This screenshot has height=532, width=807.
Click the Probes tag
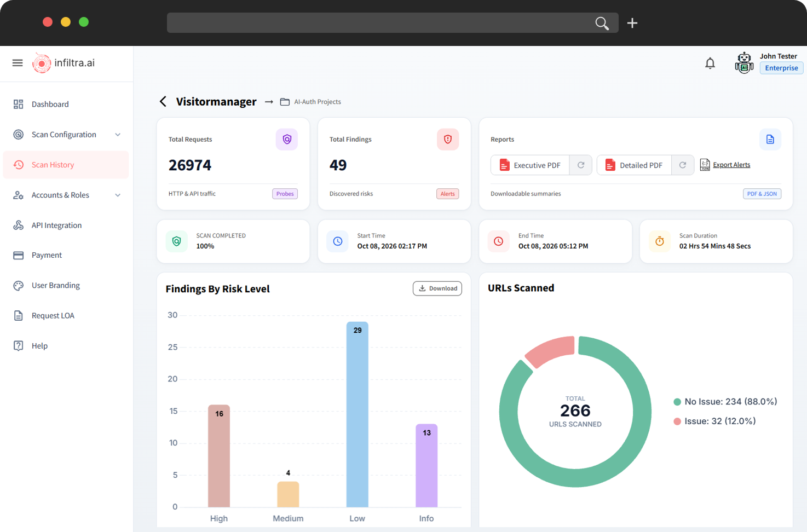285,194
